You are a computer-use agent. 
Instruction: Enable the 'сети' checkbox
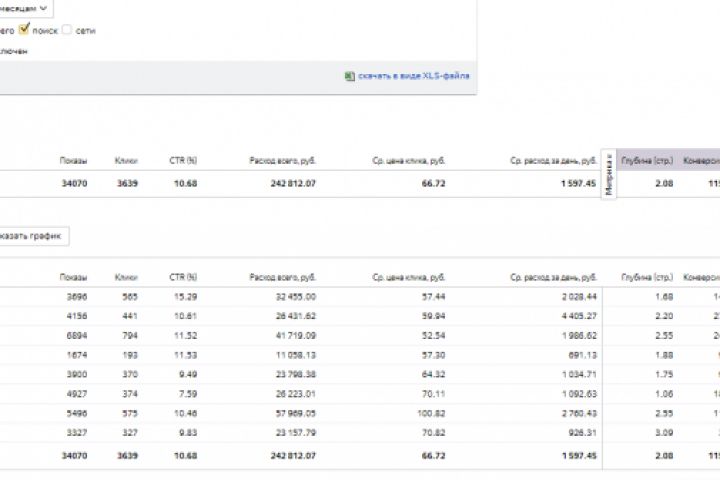tap(67, 30)
